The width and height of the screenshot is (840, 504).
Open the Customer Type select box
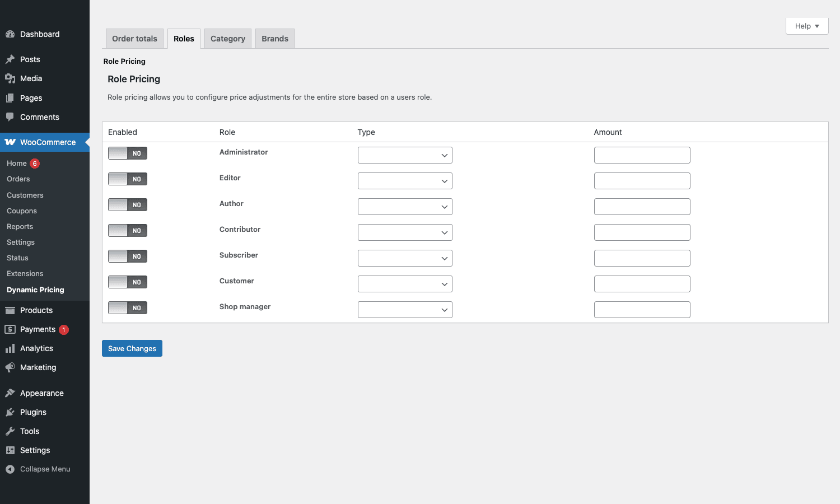tap(405, 284)
